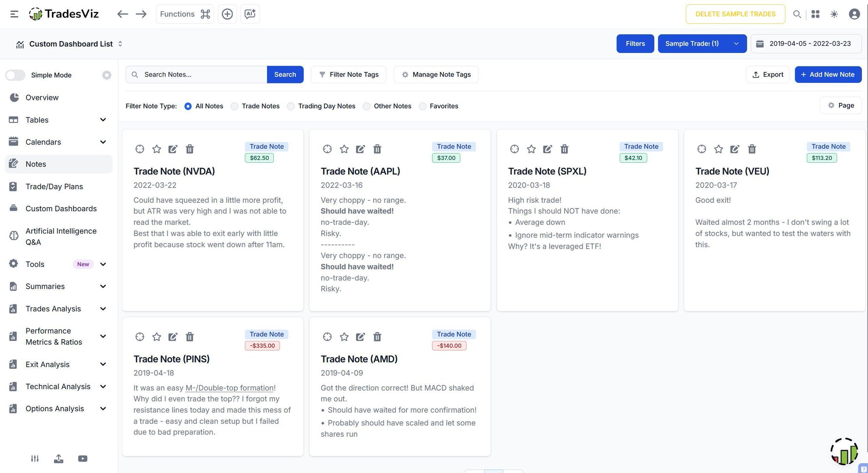This screenshot has width=868, height=473.
Task: Go to Custom Dashboards in sidebar
Action: pyautogui.click(x=61, y=208)
